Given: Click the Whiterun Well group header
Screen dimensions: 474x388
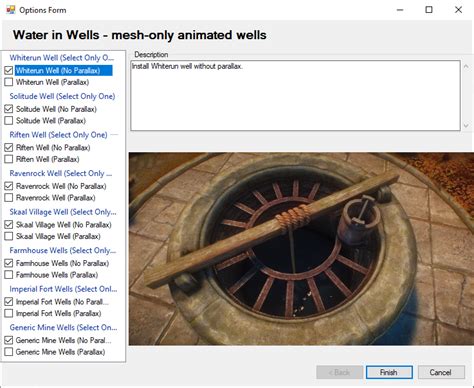Looking at the screenshot, I should [x=62, y=58].
